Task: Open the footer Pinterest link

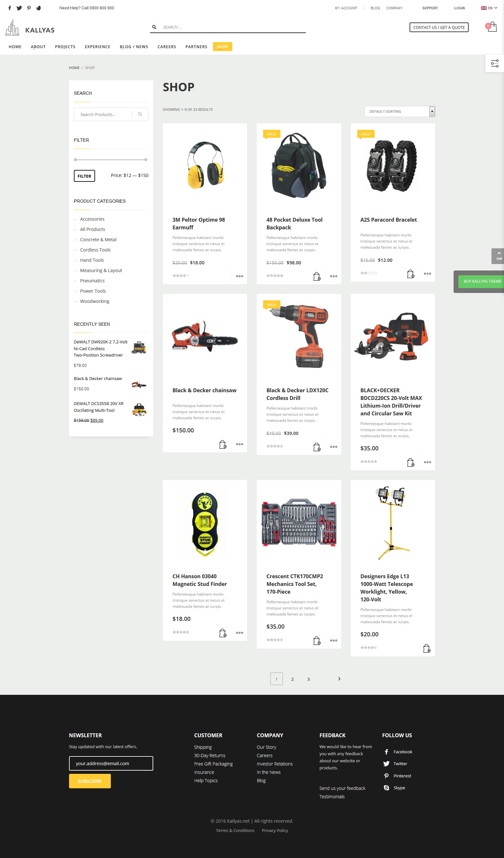Action: click(402, 776)
